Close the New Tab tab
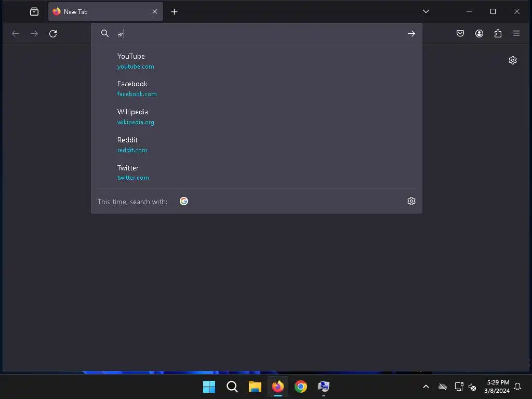This screenshot has height=399, width=532. (155, 11)
